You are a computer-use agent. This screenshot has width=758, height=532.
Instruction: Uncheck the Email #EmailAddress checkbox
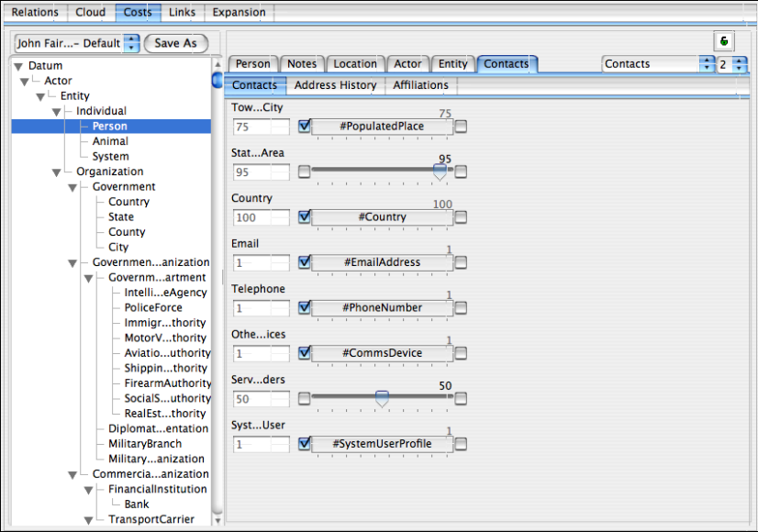[x=305, y=262]
